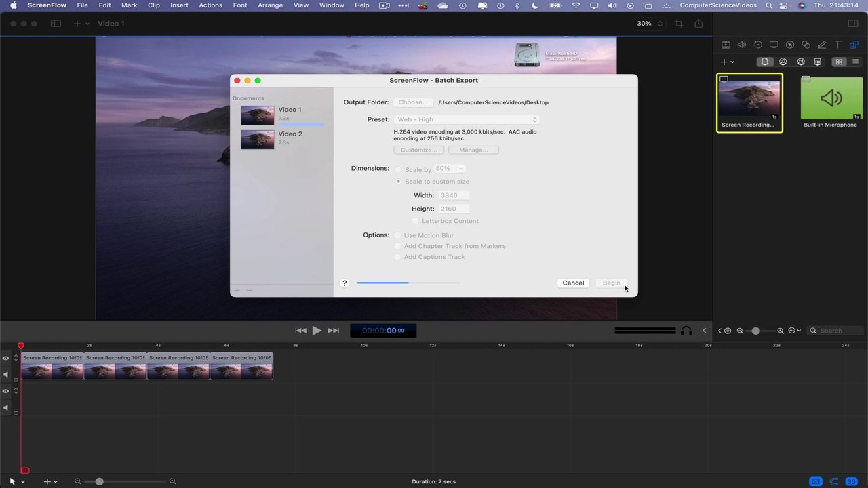Click the Wi-Fi status icon
This screenshot has height=488, width=868.
click(576, 5)
